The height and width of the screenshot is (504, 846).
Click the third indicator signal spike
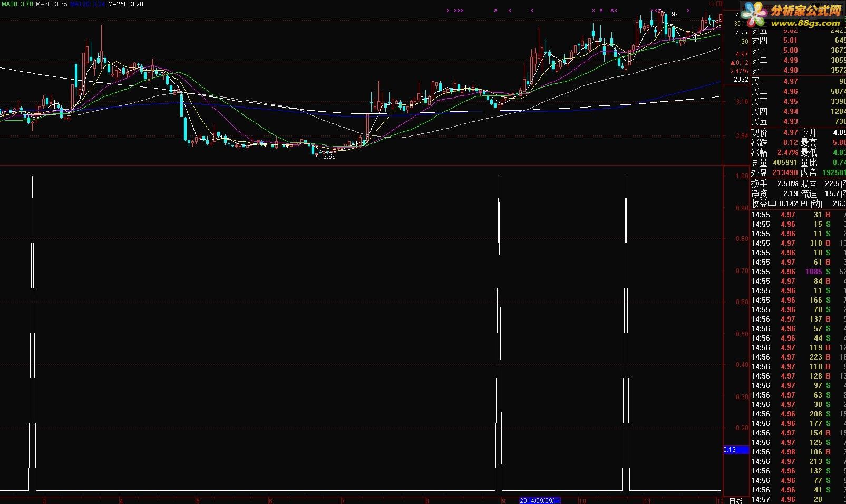(626, 333)
